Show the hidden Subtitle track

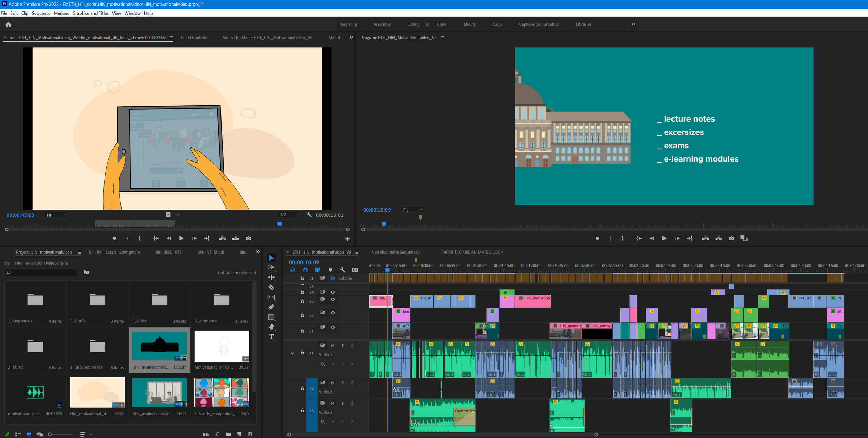pos(332,278)
